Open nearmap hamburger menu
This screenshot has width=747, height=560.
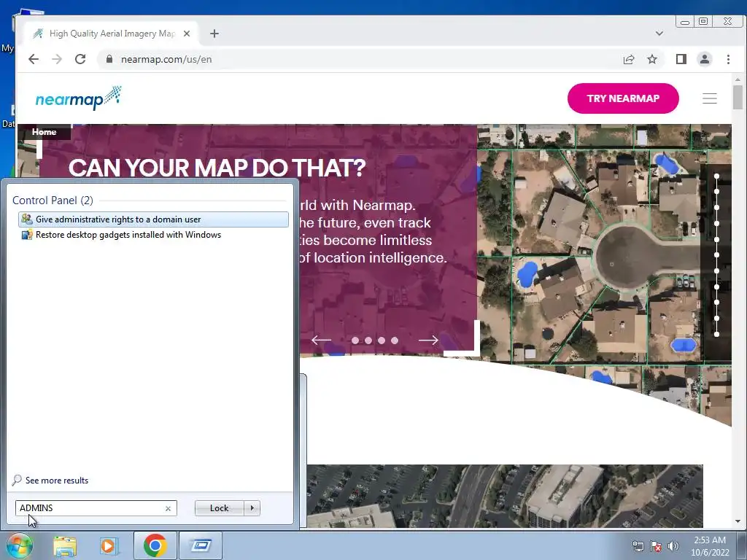tap(710, 98)
